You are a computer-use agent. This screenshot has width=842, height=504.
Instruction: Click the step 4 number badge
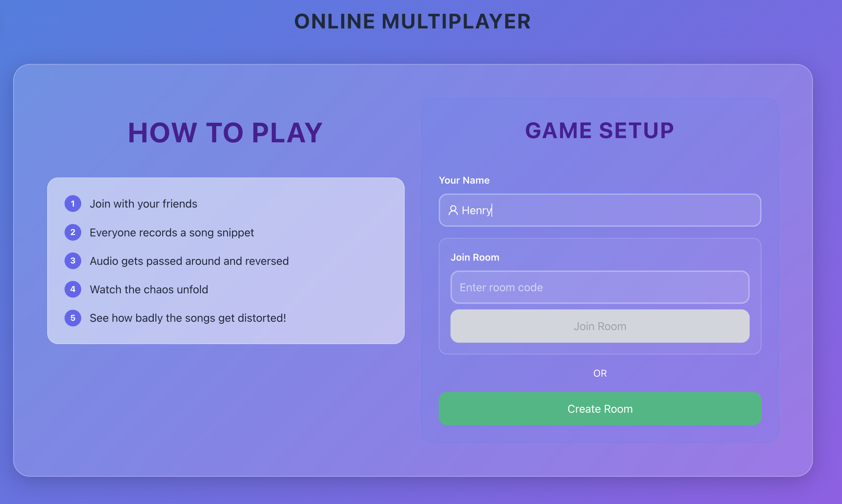(x=73, y=289)
